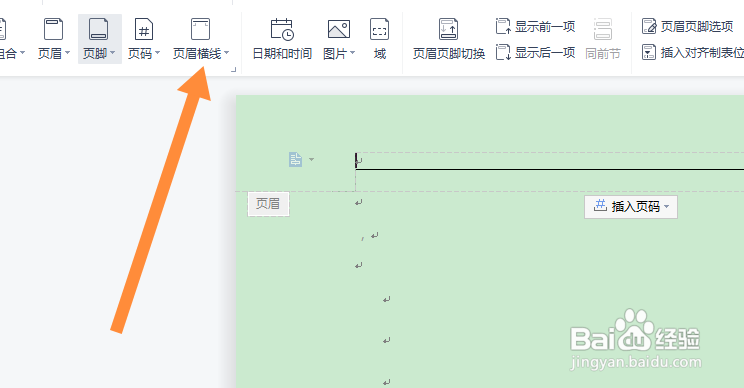Screen dimensions: 744x388
Task: Expand the 页脚 dropdown arrow
Action: (x=112, y=53)
